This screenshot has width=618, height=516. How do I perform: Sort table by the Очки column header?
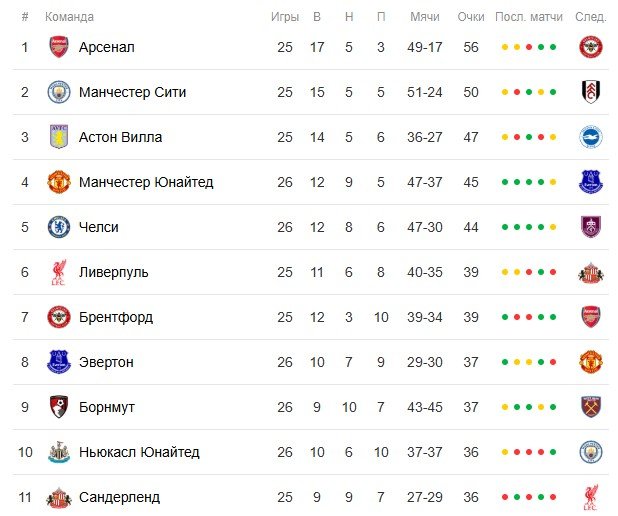click(x=471, y=17)
